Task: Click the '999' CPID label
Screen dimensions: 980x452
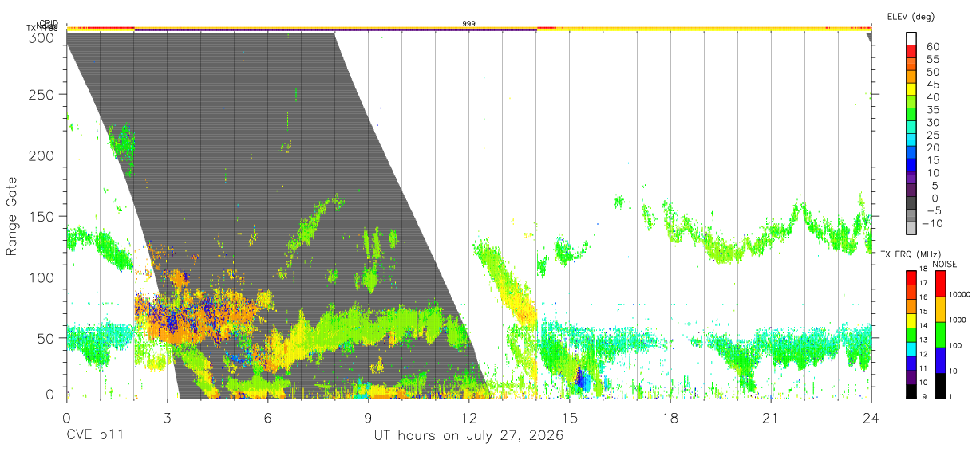Action: tap(469, 24)
